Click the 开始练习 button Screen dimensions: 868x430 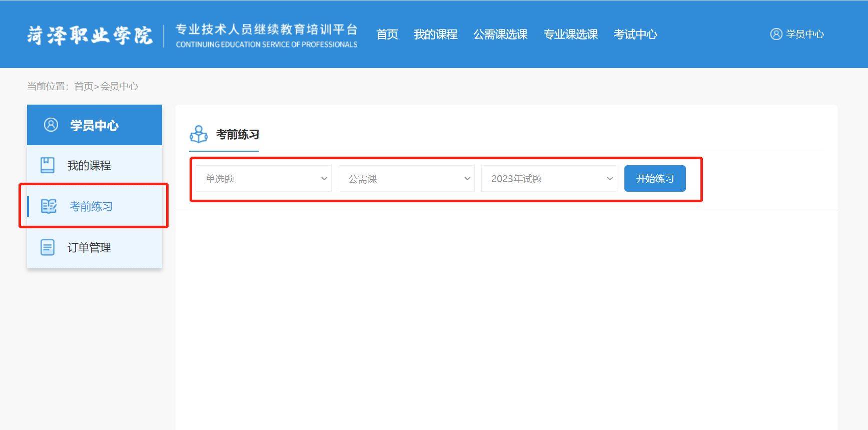point(655,179)
